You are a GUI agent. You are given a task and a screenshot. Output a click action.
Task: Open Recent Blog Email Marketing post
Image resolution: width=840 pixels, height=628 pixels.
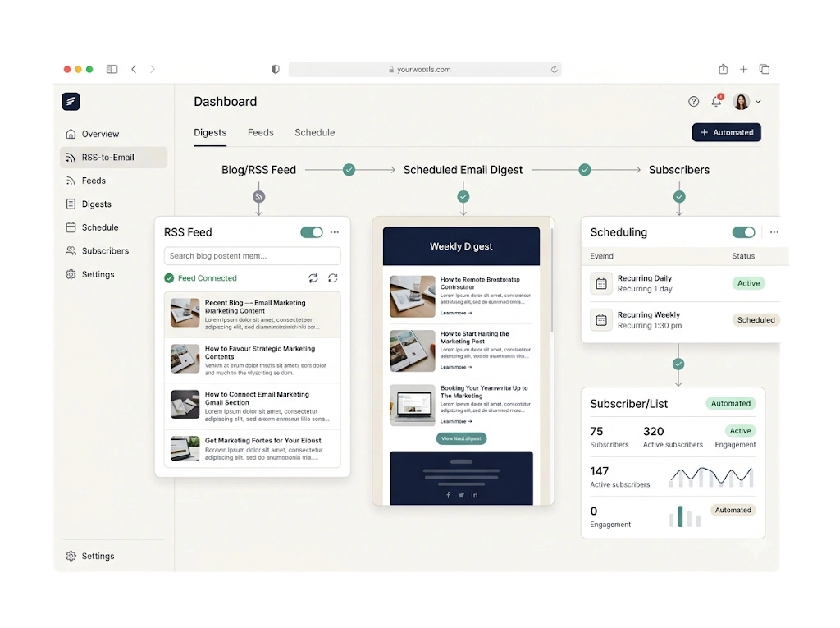point(253,314)
